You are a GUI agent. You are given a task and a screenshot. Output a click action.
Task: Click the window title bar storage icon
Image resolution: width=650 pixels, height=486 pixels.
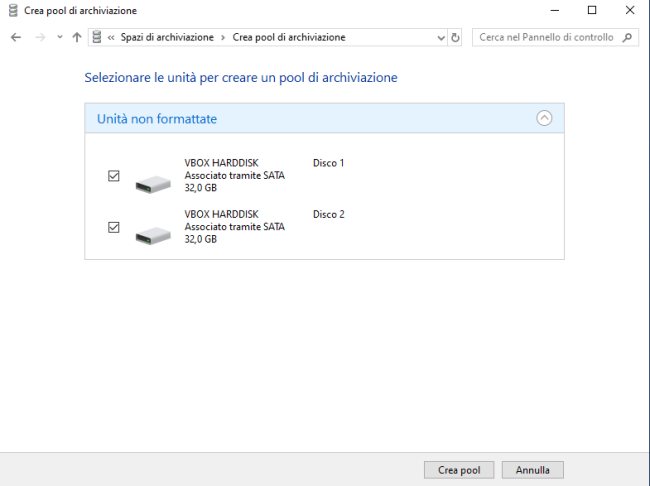13,10
